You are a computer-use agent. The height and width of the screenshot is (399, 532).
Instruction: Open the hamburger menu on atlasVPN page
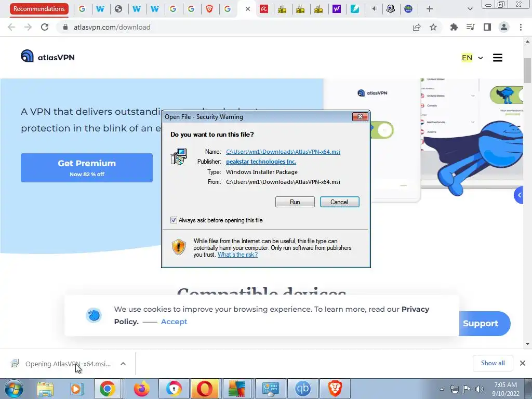[497, 58]
